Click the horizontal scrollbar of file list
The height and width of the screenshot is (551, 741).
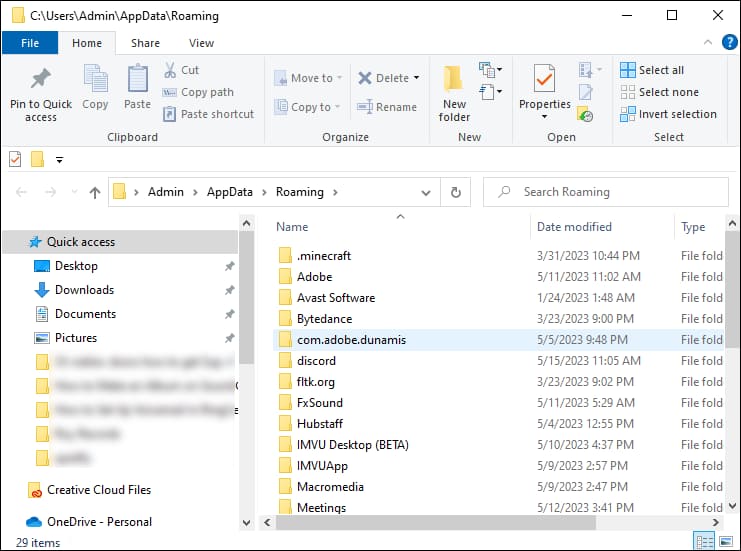[x=435, y=523]
